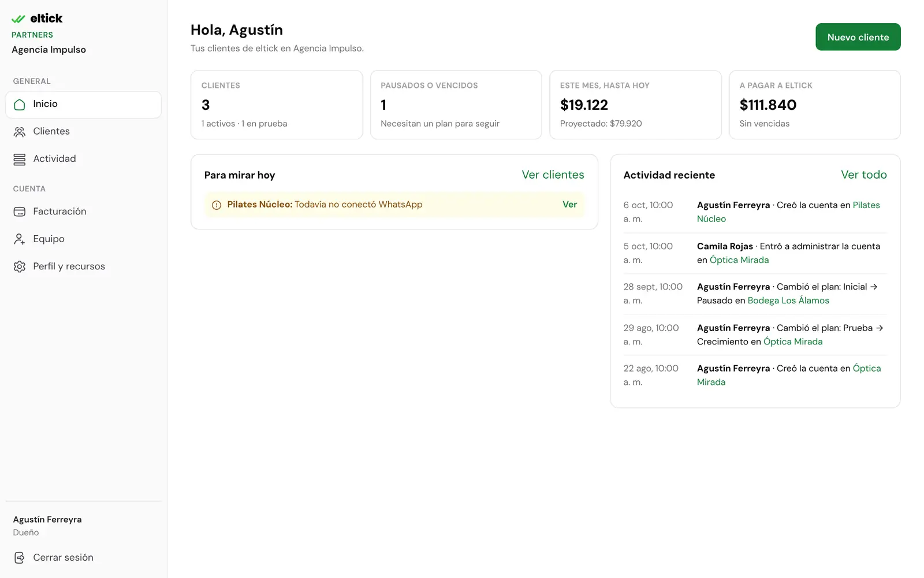Click Ver on the Pilates Núcleo alert
924x578 pixels.
[569, 205]
